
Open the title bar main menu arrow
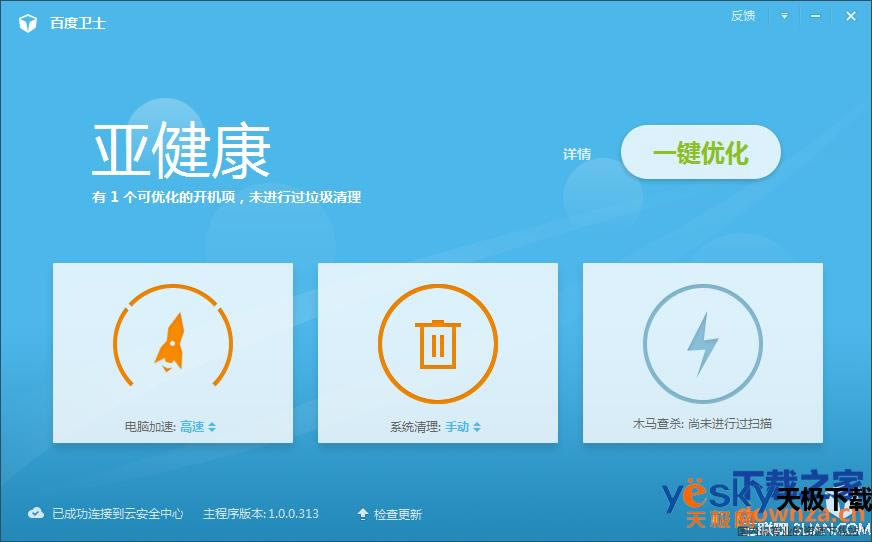click(x=785, y=16)
